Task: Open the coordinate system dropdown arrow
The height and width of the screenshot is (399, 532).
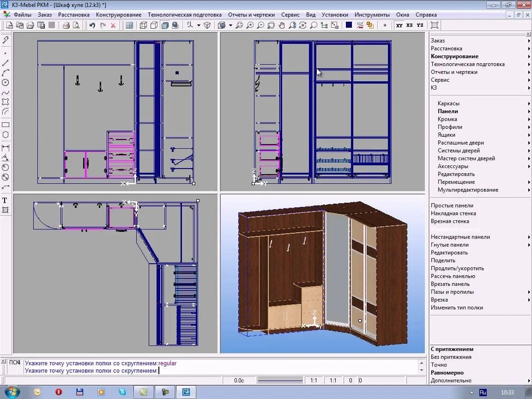Action: click(x=199, y=25)
